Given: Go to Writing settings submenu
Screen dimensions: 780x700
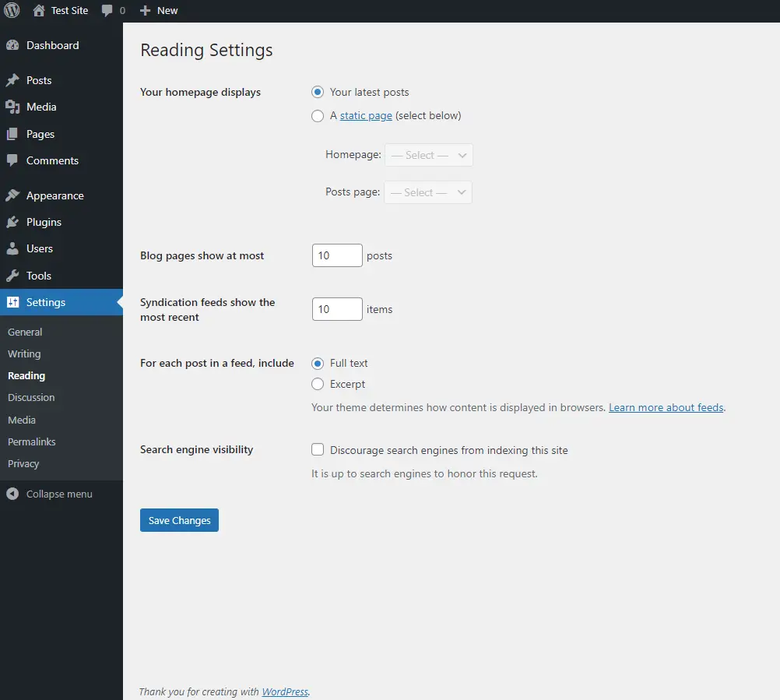Looking at the screenshot, I should point(24,354).
